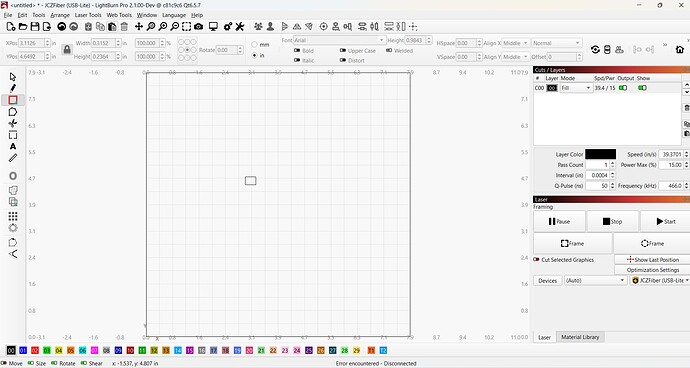This screenshot has height=368, width=690.
Task: Choose the Draw Lines pencil tool
Action: click(x=13, y=88)
